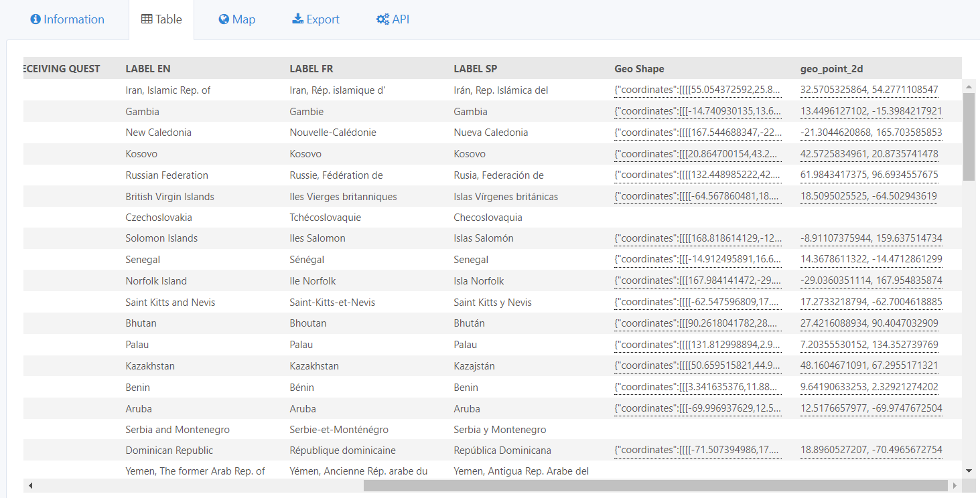Open Geo Shape coordinates for Iran row
Viewport: 980px width, 498px height.
(697, 90)
